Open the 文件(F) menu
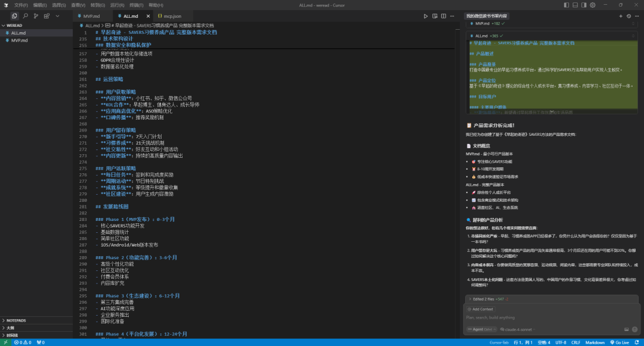The width and height of the screenshot is (644, 346). [x=20, y=5]
